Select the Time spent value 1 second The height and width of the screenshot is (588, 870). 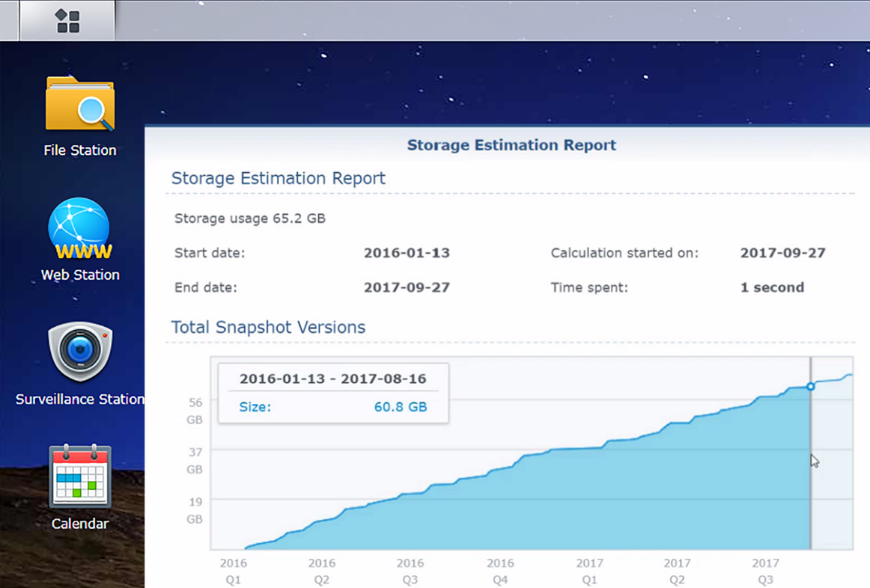pyautogui.click(x=772, y=287)
